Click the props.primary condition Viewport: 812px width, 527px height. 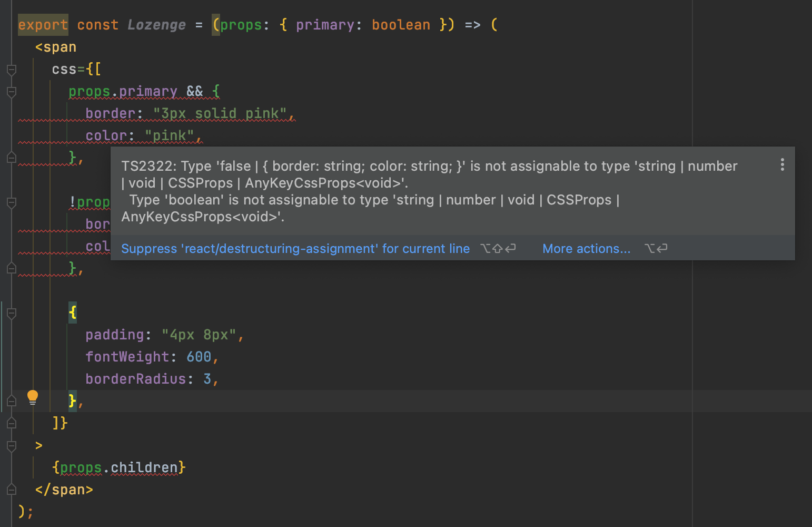tap(123, 91)
